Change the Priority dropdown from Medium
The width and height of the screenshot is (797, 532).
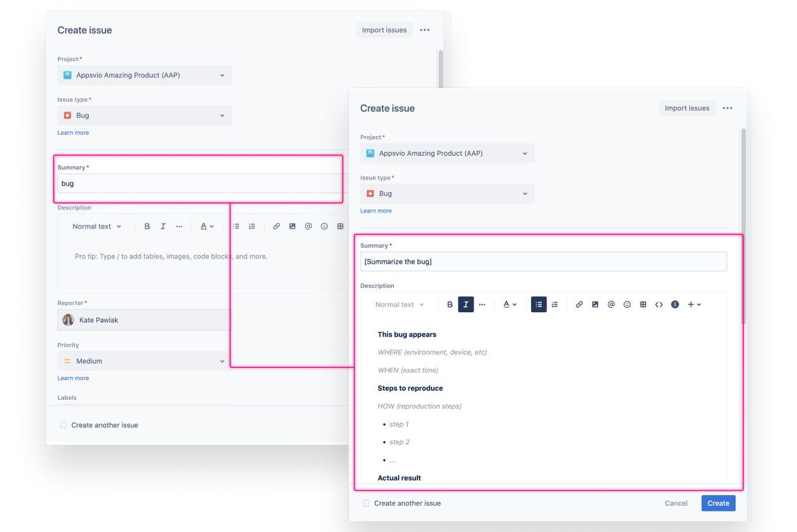tap(143, 361)
